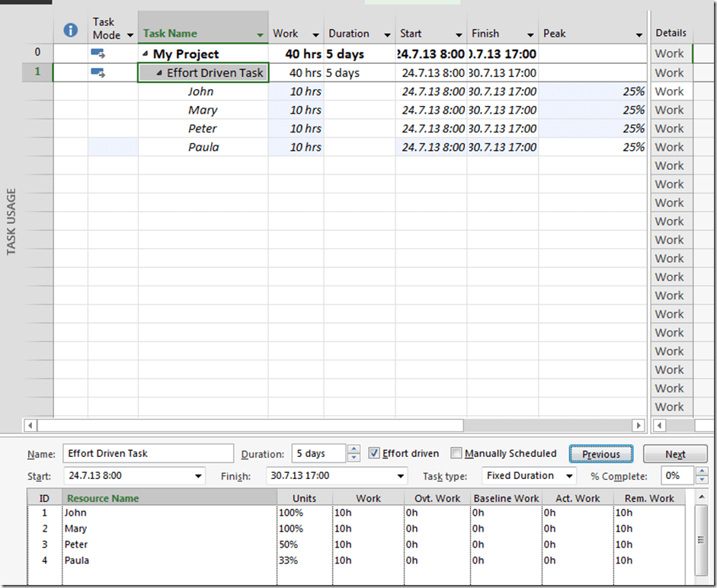The width and height of the screenshot is (717, 588).
Task: Collapse Effort Driven Task assignments
Action: (159, 73)
